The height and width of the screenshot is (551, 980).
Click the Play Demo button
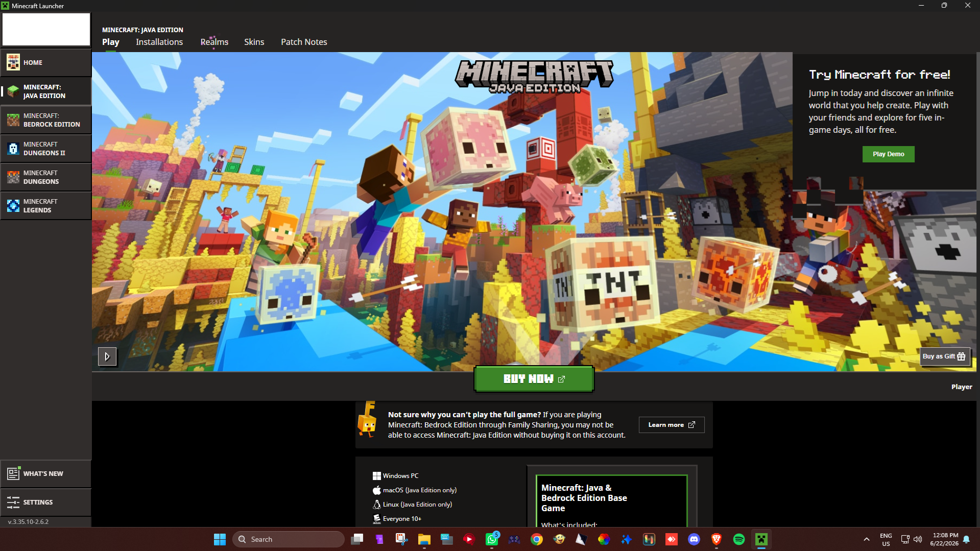[889, 154]
